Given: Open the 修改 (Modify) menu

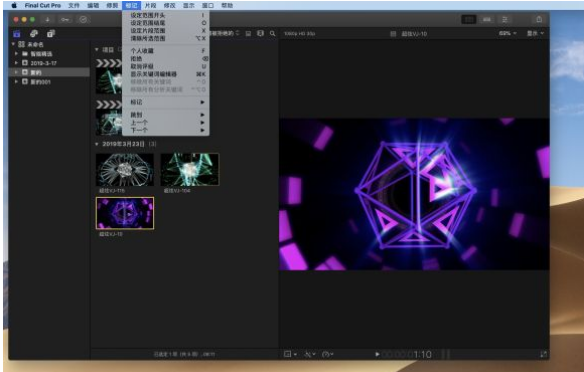Looking at the screenshot, I should (x=169, y=5).
